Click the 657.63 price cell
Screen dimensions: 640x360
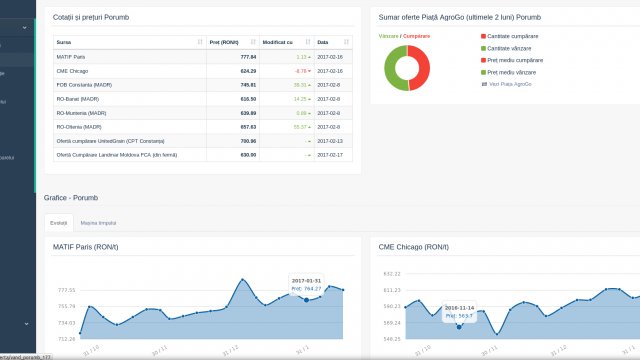233,127
